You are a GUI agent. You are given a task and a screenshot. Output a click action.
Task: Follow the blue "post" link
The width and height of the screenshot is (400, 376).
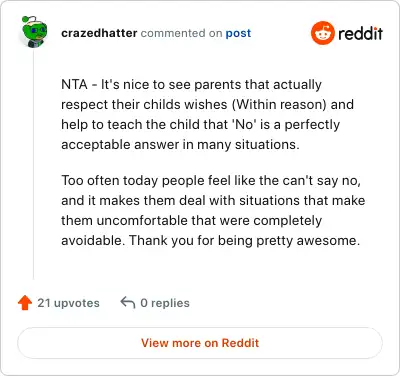pyautogui.click(x=238, y=33)
